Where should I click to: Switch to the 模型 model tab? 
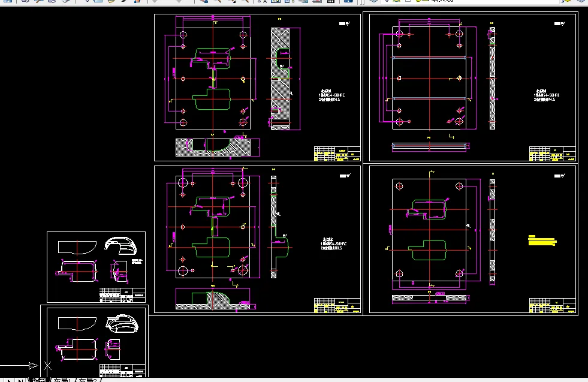click(x=39, y=380)
